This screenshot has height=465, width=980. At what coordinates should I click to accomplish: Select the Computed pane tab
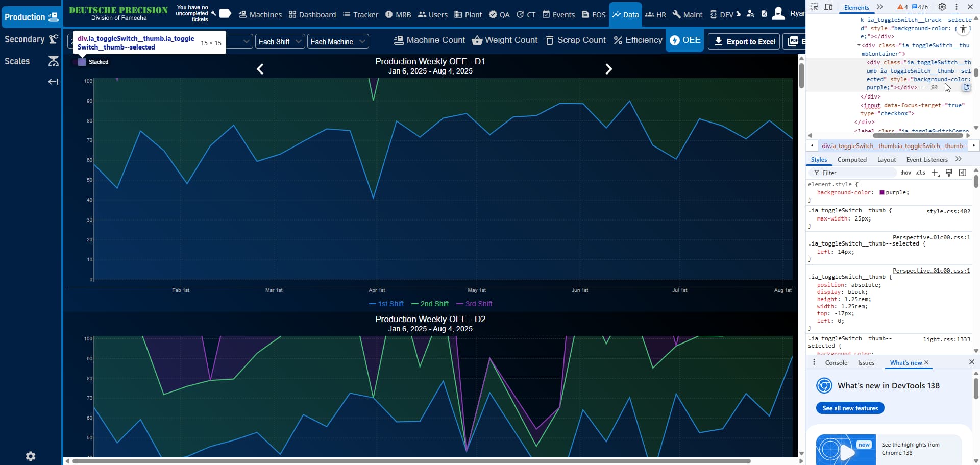(852, 160)
